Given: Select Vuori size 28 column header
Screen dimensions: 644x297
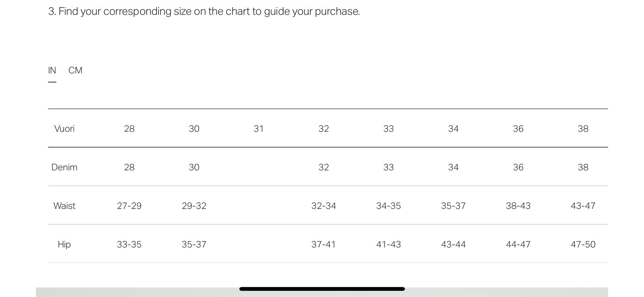Looking at the screenshot, I should pos(129,129).
